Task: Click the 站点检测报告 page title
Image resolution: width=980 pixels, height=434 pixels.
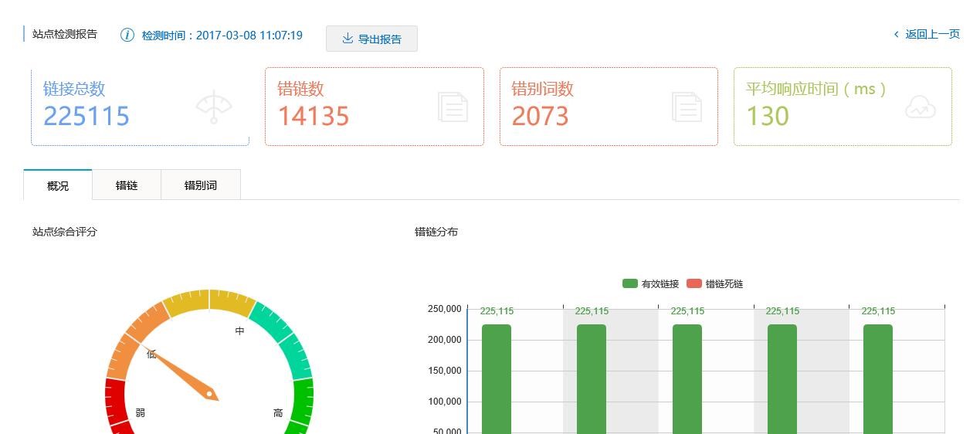Action: pos(65,34)
